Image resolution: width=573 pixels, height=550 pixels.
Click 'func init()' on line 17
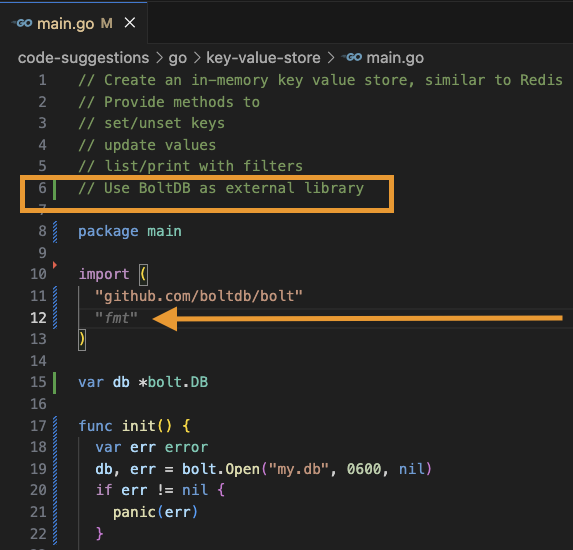[125, 426]
